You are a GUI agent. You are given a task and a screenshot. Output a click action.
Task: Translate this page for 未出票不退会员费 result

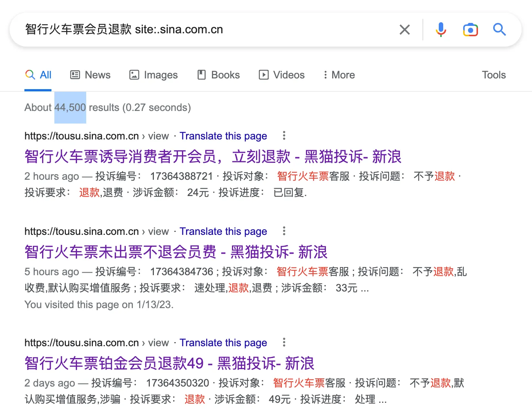pos(223,232)
